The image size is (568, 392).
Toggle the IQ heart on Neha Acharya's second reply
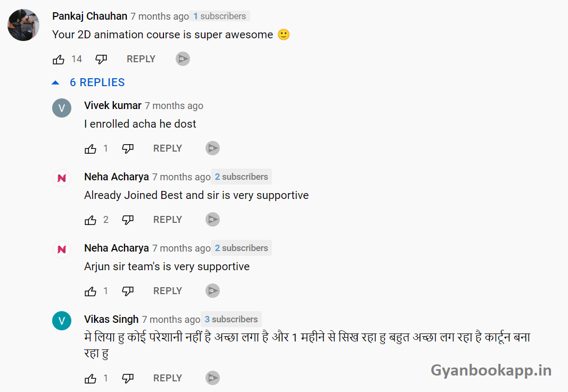coord(212,290)
